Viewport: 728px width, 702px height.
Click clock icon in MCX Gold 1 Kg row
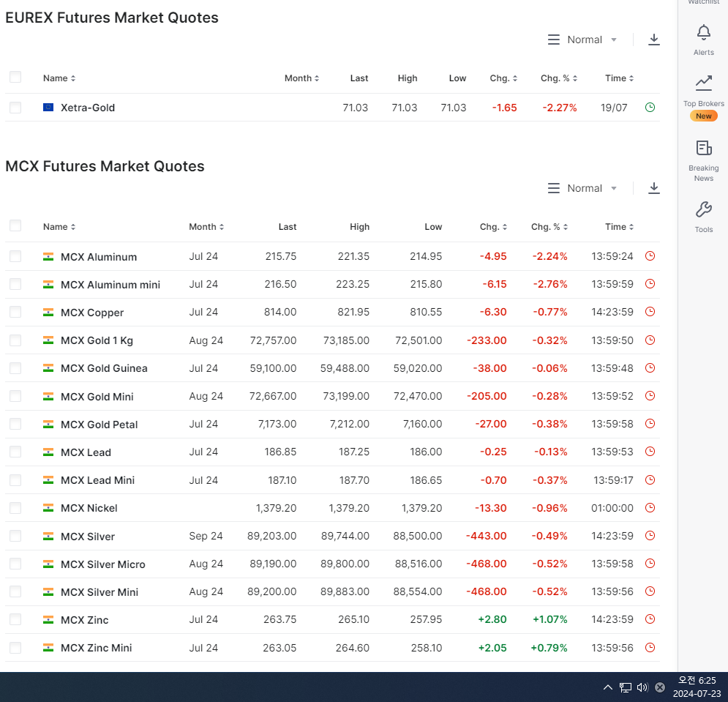click(650, 340)
